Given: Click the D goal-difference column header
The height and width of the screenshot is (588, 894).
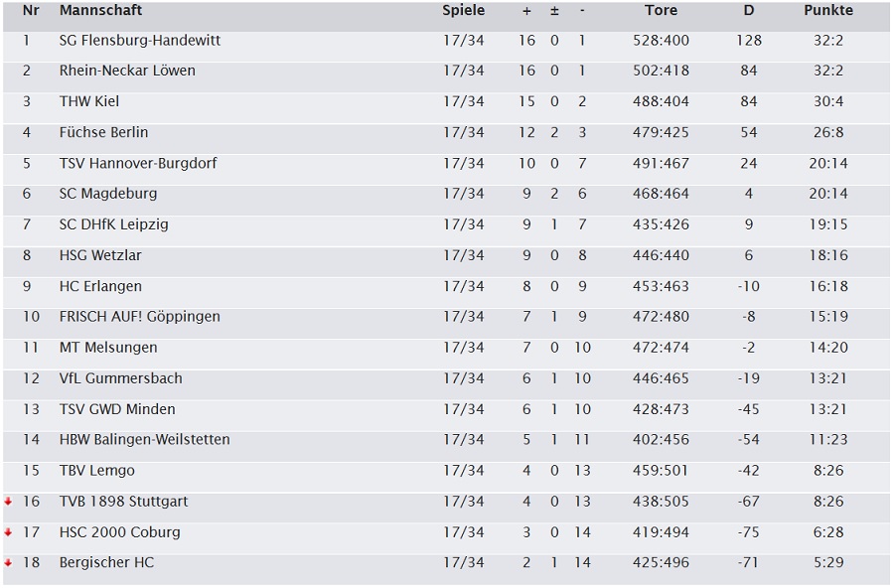Looking at the screenshot, I should (749, 11).
